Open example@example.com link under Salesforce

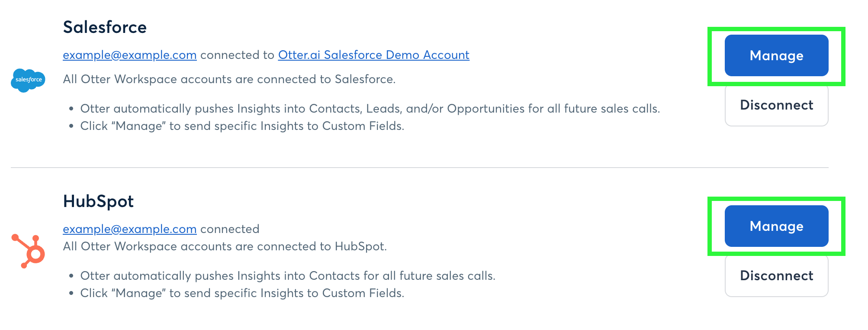(130, 55)
